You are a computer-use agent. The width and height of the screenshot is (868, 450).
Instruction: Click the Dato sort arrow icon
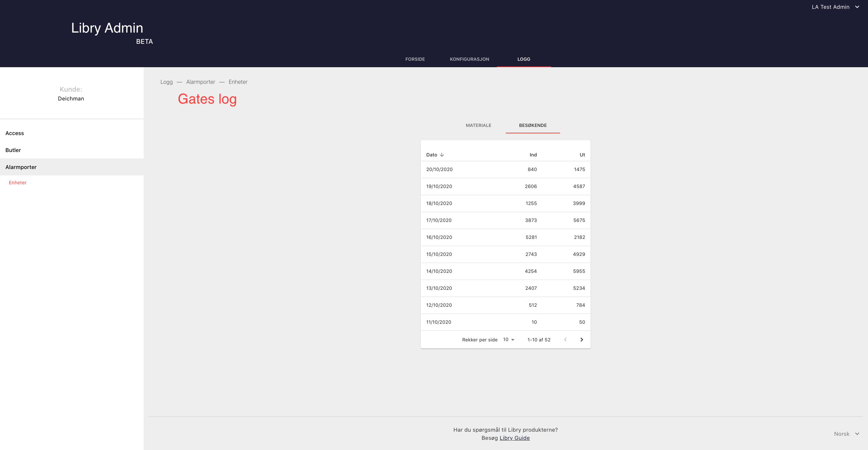click(442, 155)
